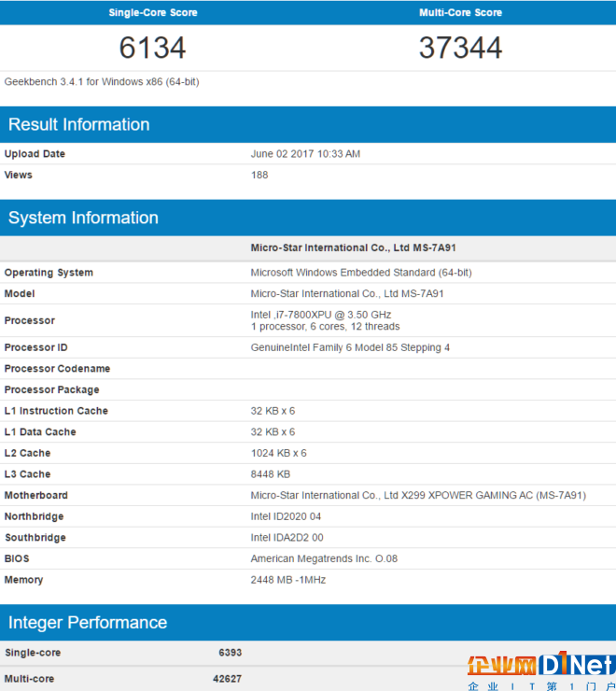The height and width of the screenshot is (691, 616).
Task: Click the Model row label
Action: 20,293
